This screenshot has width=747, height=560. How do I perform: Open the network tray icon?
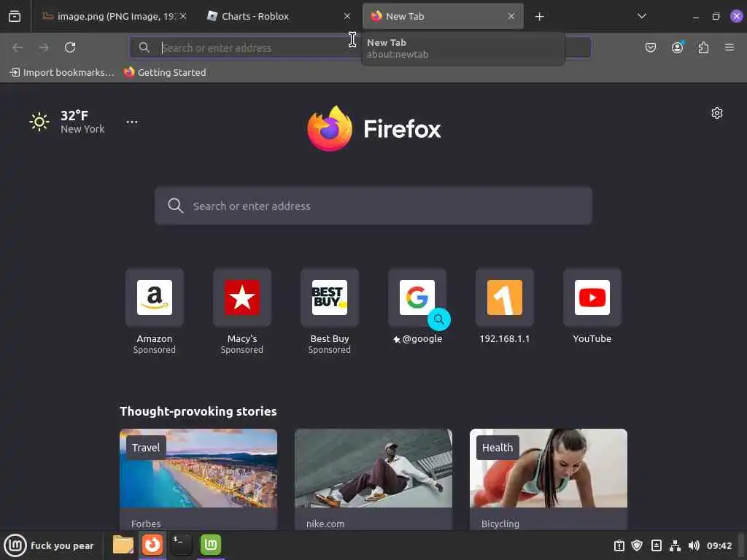click(x=675, y=545)
